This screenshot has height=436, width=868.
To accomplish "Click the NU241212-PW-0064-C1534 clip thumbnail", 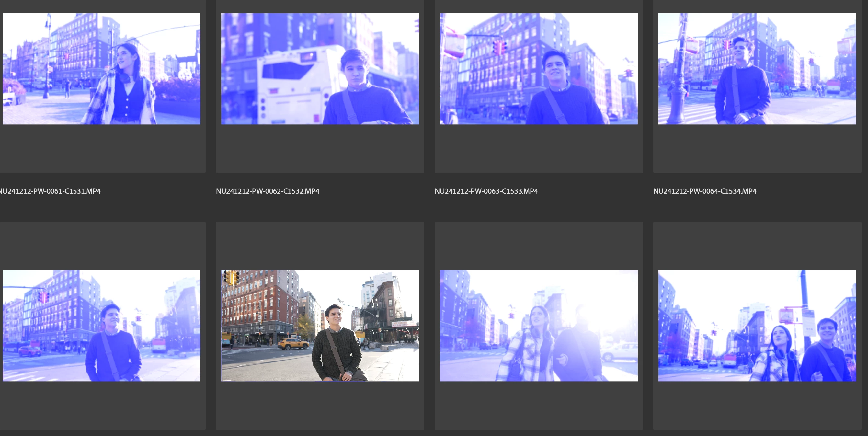I will coord(757,69).
